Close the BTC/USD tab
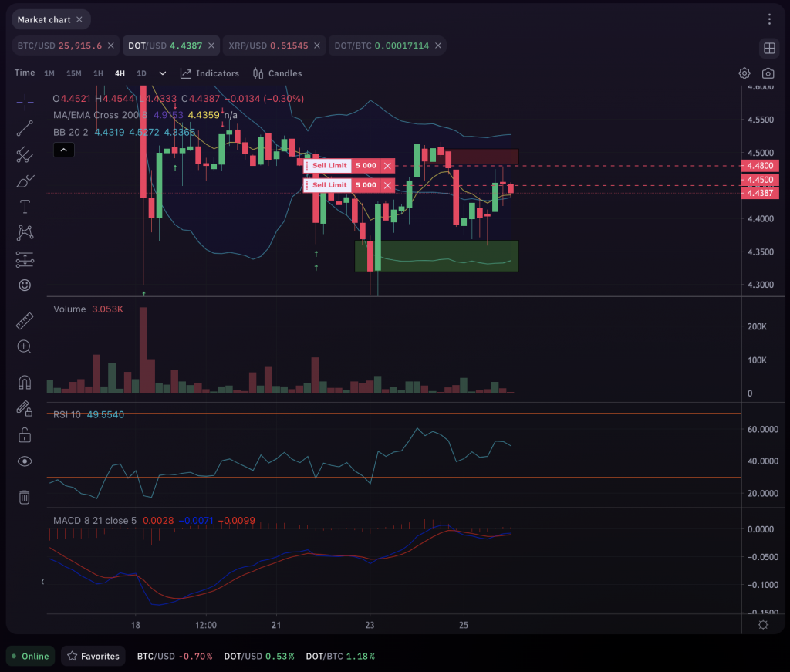 (x=111, y=46)
